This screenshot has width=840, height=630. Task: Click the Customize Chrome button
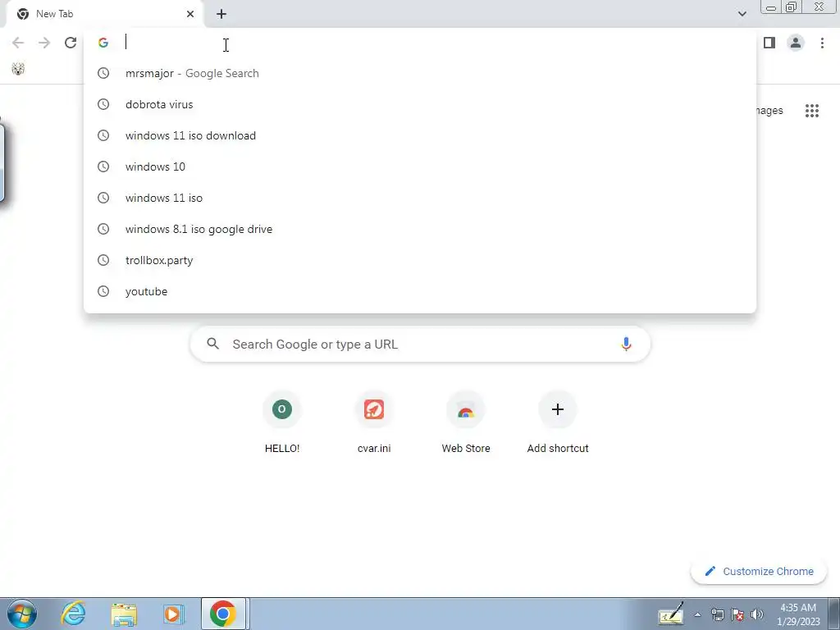(x=759, y=571)
